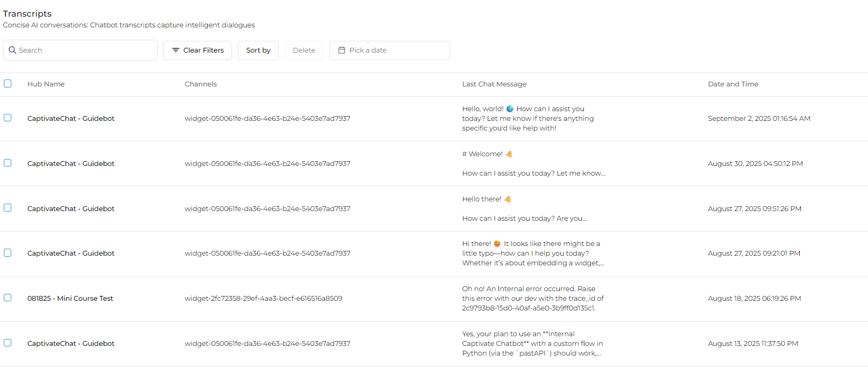Click the magnifier icon in the Search box

click(x=12, y=50)
